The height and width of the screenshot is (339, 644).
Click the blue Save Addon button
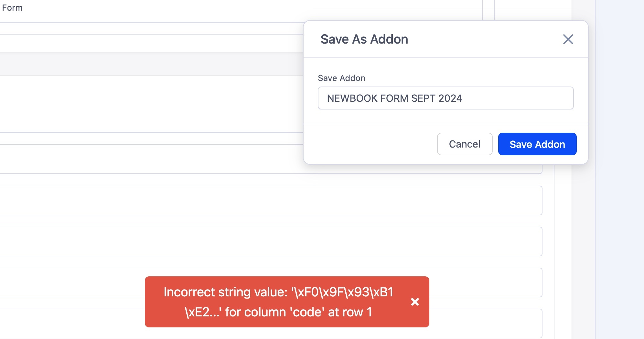(x=537, y=144)
